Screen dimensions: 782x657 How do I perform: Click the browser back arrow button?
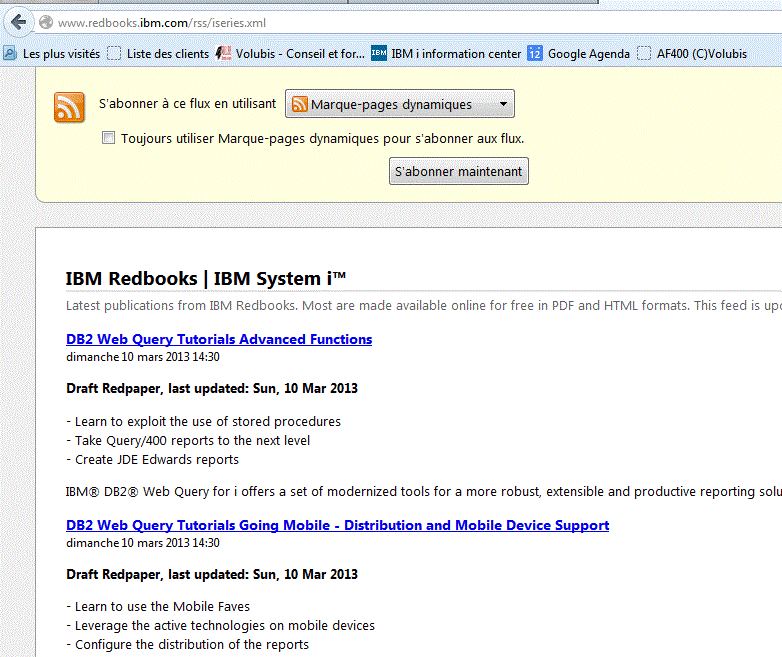pyautogui.click(x=19, y=22)
